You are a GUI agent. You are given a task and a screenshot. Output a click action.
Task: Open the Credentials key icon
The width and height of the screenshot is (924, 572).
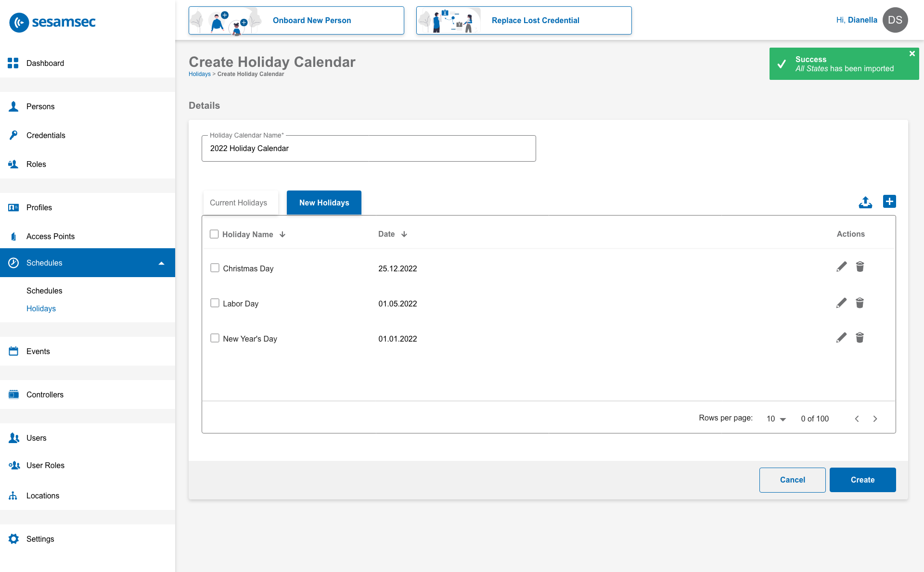tap(13, 135)
